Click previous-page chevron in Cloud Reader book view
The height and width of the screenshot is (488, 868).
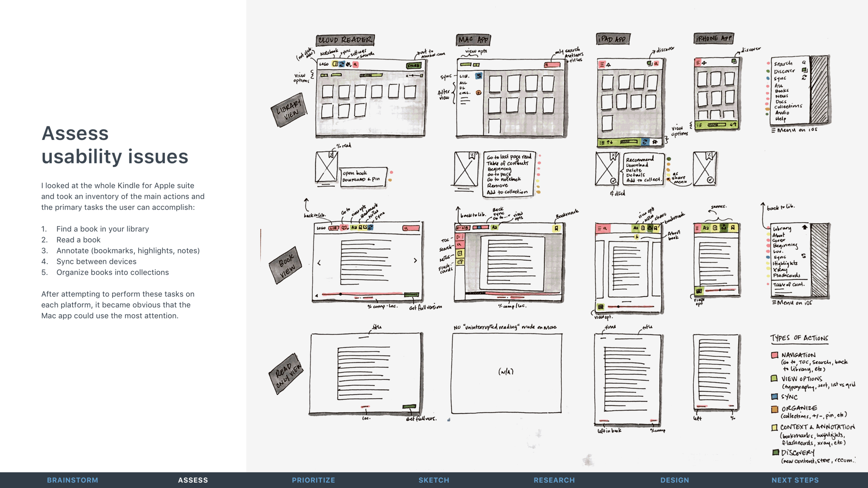(x=319, y=263)
